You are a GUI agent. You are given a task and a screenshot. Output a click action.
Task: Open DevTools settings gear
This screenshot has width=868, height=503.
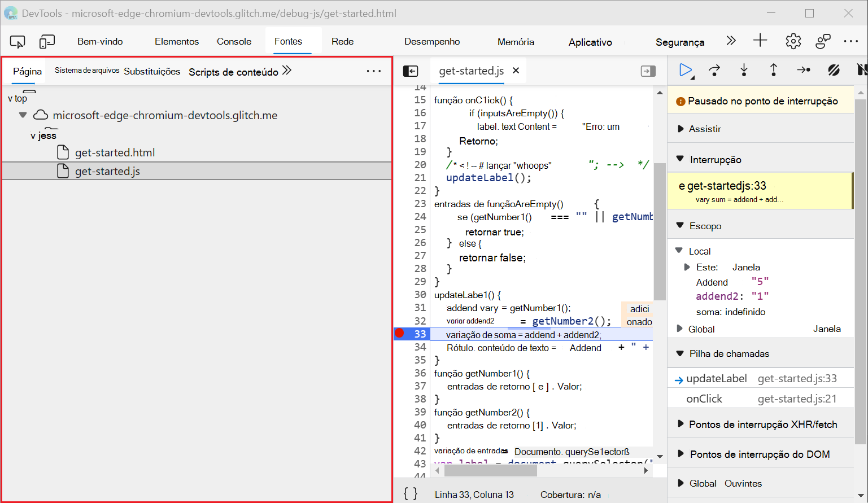pyautogui.click(x=793, y=41)
